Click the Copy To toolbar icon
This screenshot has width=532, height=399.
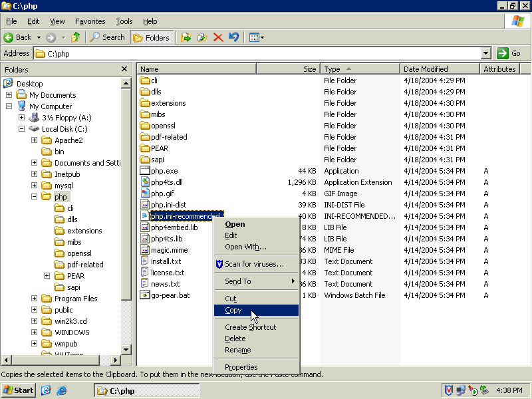coord(202,37)
